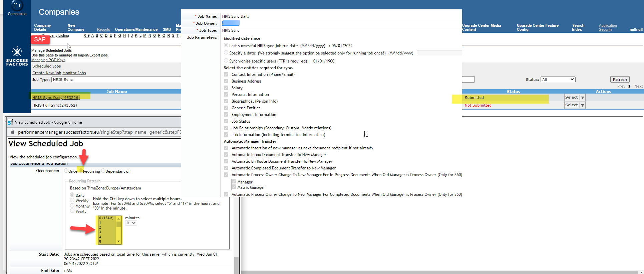Image resolution: width=644 pixels, height=274 pixels.
Task: Open the Company Details menu
Action: [42, 27]
